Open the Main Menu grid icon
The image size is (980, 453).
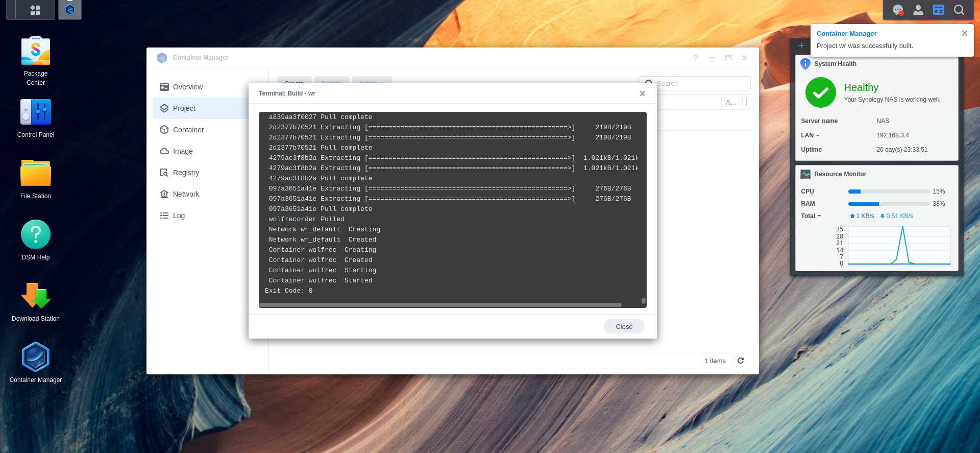pyautogui.click(x=35, y=10)
